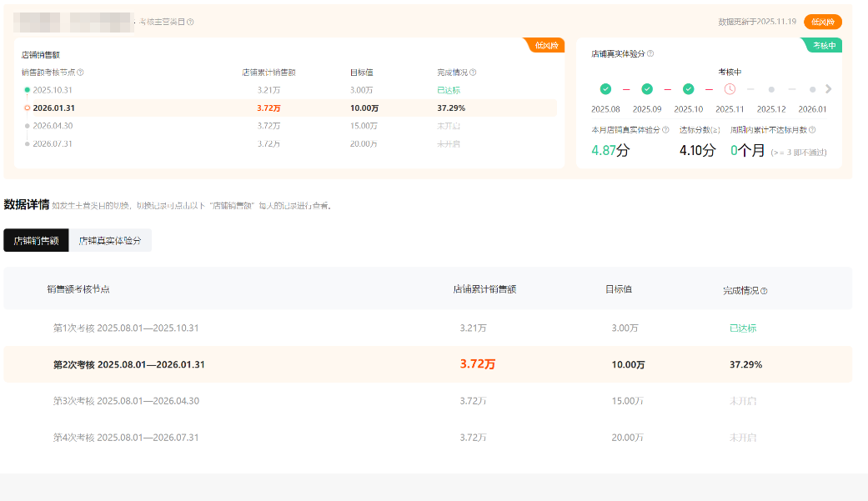
Task: Click help icon next to 店铺真实体验分 title
Action: 650,54
